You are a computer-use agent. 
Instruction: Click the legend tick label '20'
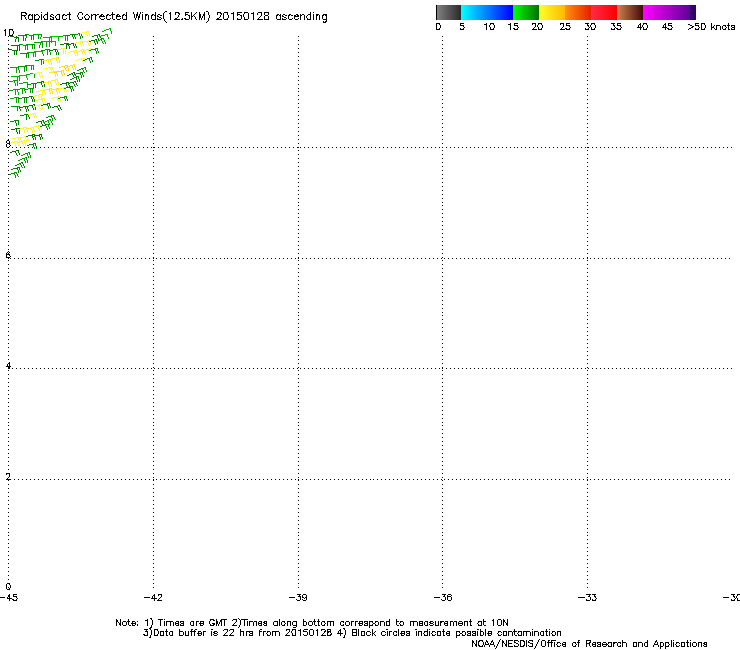[x=537, y=27]
